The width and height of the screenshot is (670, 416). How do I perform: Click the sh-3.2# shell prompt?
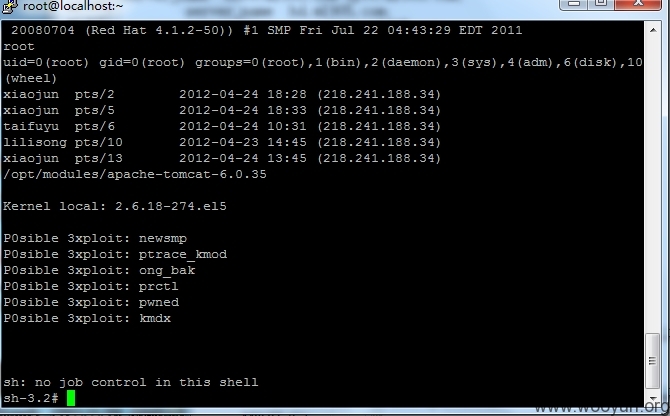[31, 398]
